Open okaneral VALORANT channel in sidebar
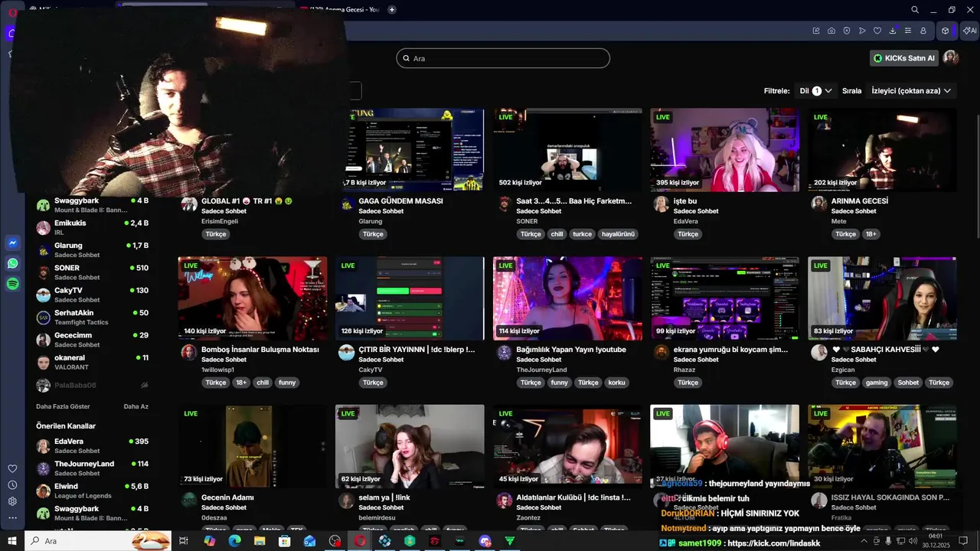980x551 pixels. 93,362
